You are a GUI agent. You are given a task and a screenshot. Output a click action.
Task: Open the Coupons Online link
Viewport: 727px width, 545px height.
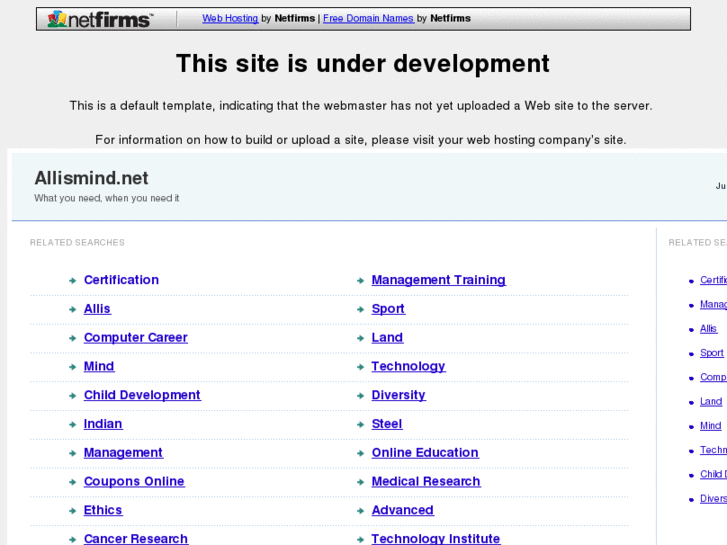[x=134, y=481]
